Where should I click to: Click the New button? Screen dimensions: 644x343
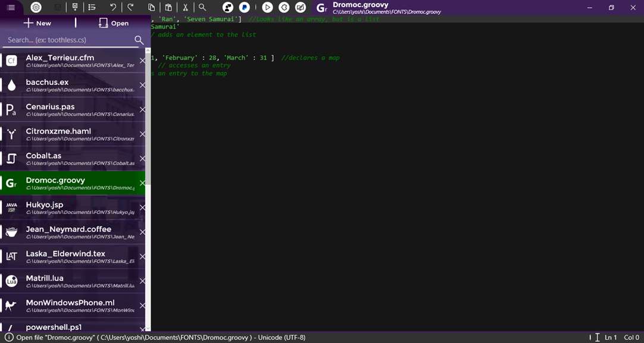tap(37, 23)
